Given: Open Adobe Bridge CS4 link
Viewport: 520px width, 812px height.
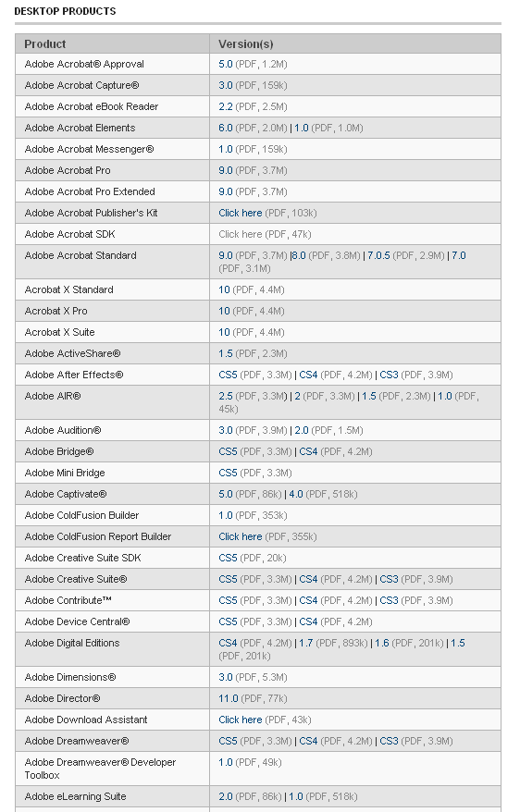Looking at the screenshot, I should (308, 451).
